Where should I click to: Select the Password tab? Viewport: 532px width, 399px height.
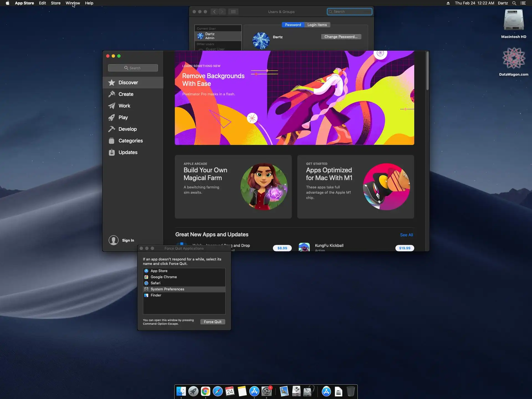pyautogui.click(x=293, y=25)
